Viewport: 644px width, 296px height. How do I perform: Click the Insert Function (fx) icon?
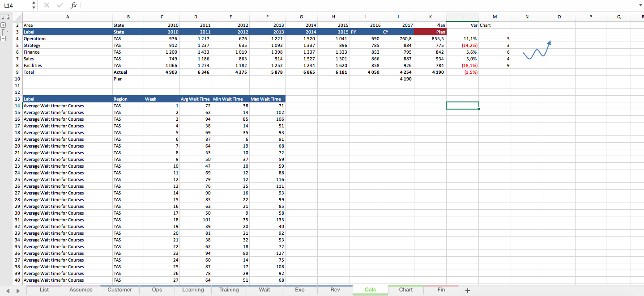click(x=73, y=5)
